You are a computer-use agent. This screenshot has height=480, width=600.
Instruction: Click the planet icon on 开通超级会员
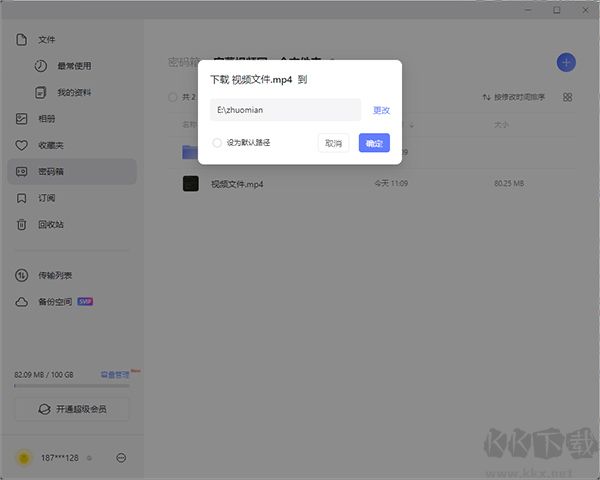pos(44,409)
